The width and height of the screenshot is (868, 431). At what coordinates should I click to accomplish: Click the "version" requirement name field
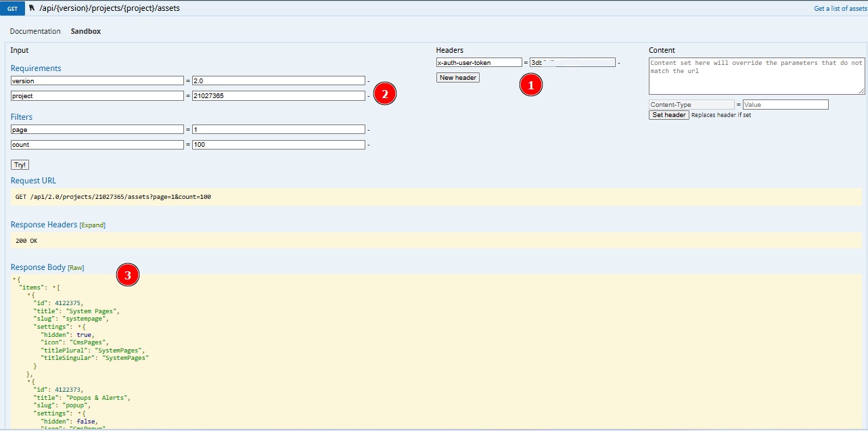click(x=97, y=81)
